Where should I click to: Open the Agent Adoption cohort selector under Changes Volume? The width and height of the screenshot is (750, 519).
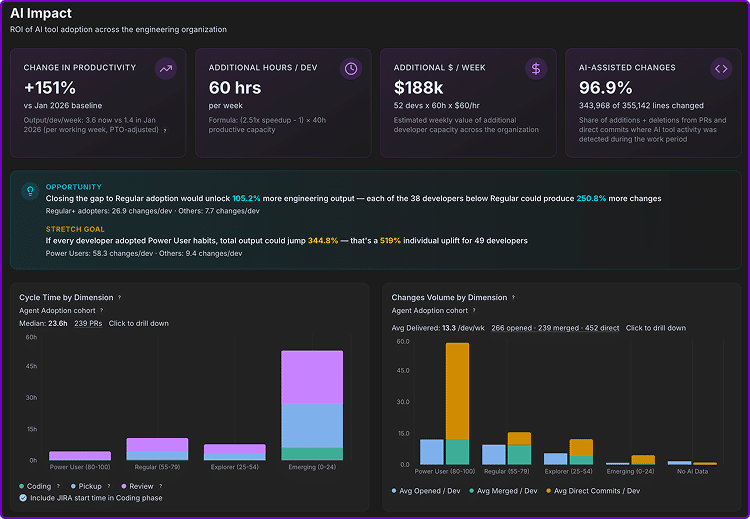430,310
